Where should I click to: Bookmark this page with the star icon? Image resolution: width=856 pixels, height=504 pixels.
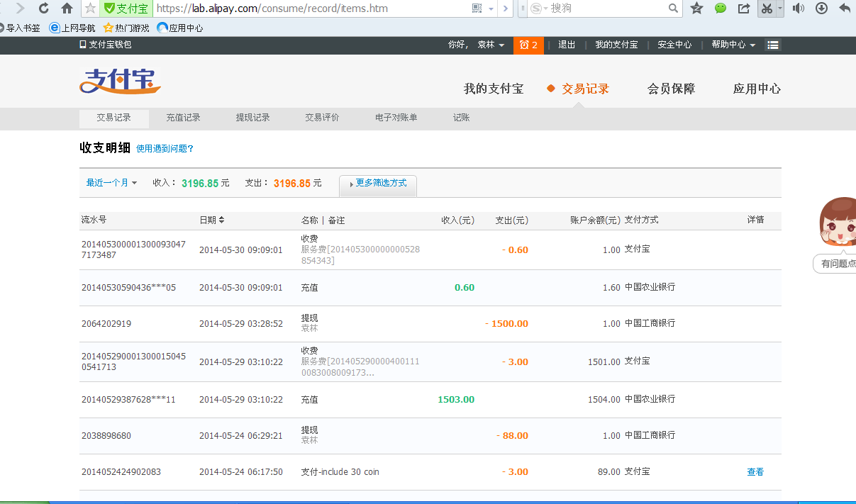[90, 9]
